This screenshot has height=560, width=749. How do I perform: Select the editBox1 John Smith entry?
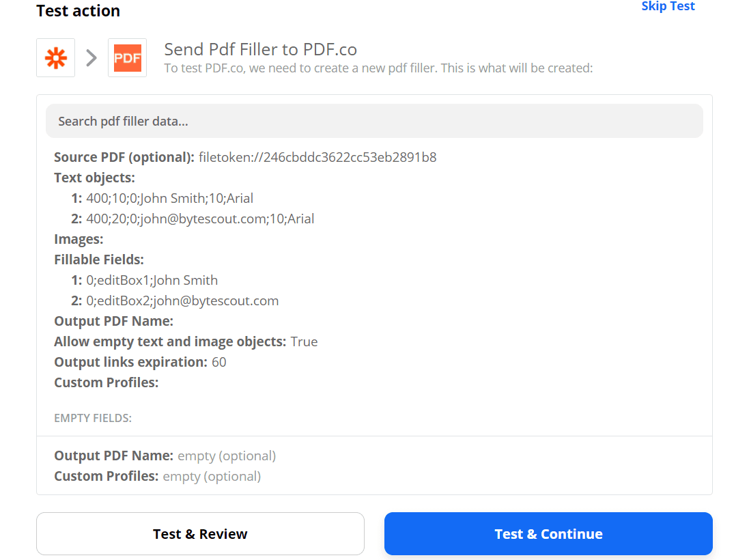click(152, 280)
